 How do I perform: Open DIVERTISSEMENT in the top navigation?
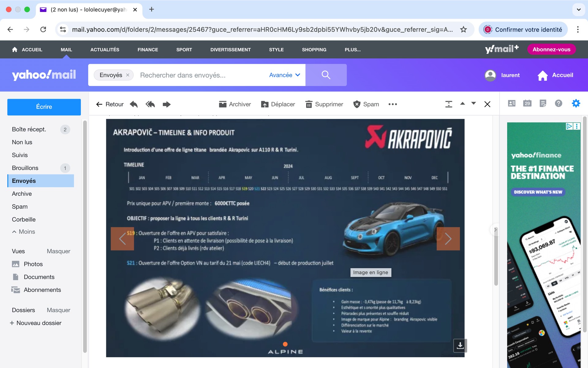click(x=231, y=50)
